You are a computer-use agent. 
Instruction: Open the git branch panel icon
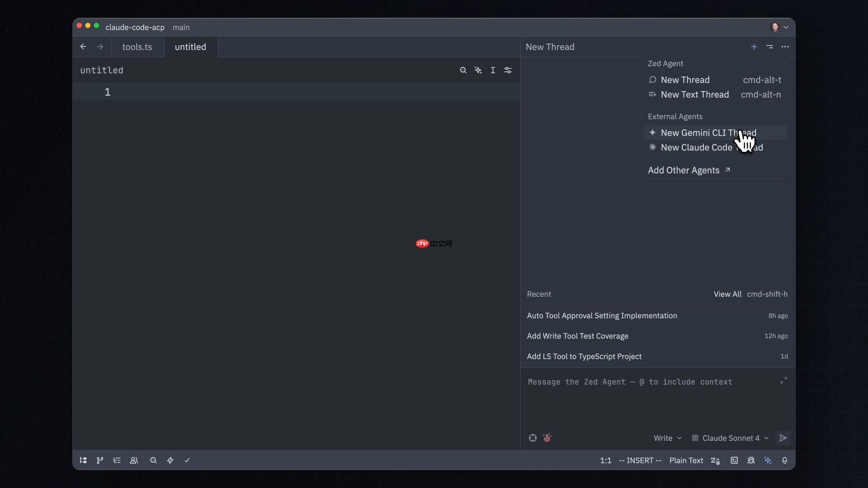(100, 460)
